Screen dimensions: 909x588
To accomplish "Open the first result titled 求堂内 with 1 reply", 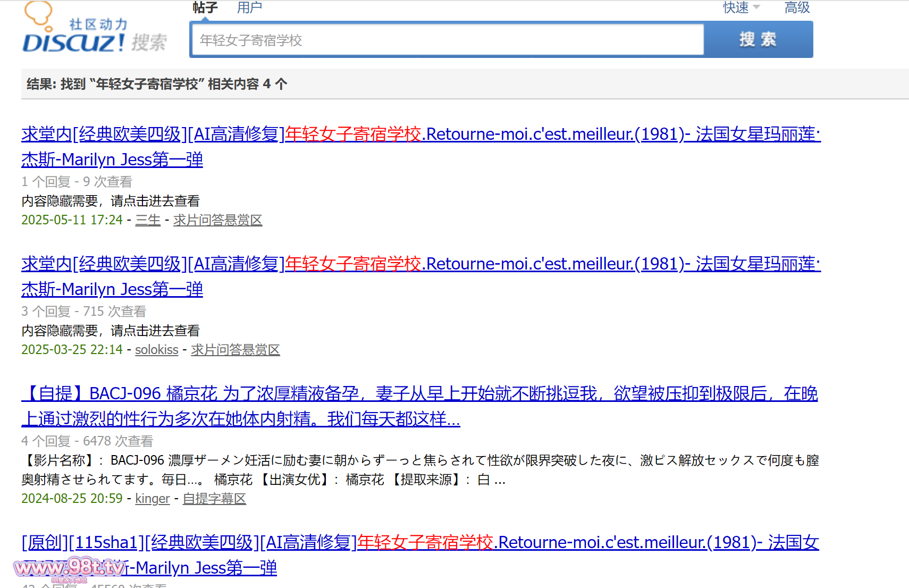I will tap(420, 134).
